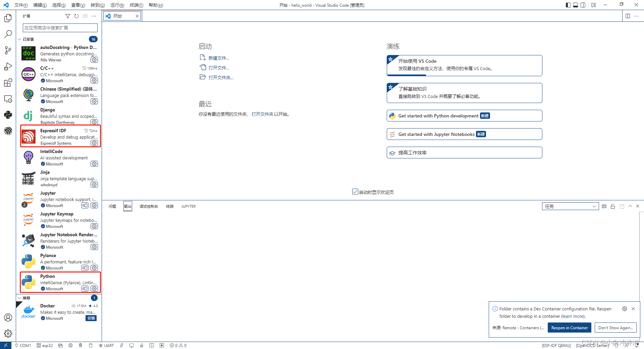Toggle output panel auto-scroll lock
Image resolution: width=644 pixels, height=349 pixels.
point(613,206)
